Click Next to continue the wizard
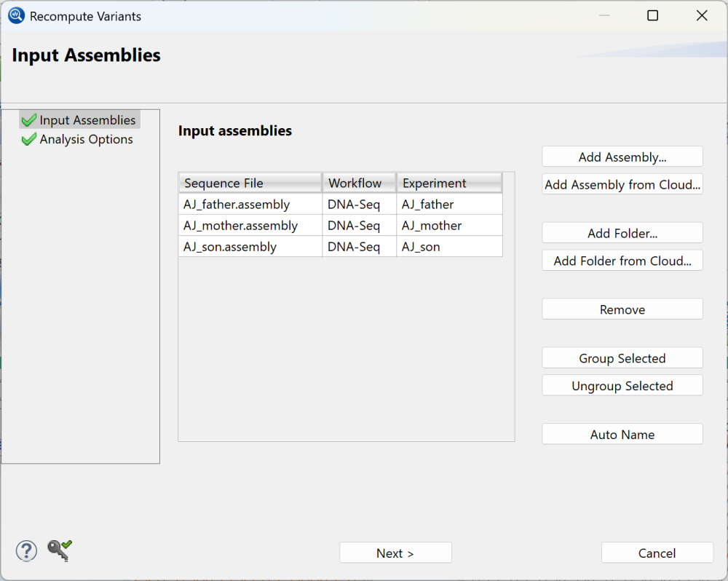 [395, 552]
